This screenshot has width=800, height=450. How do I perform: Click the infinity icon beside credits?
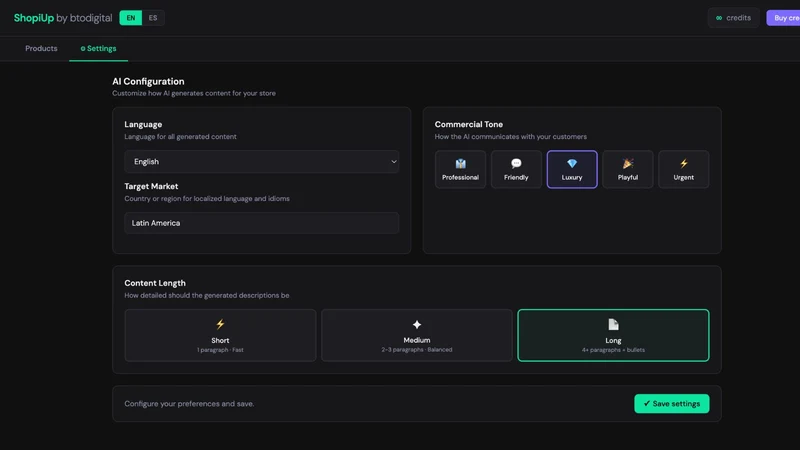[x=719, y=18]
